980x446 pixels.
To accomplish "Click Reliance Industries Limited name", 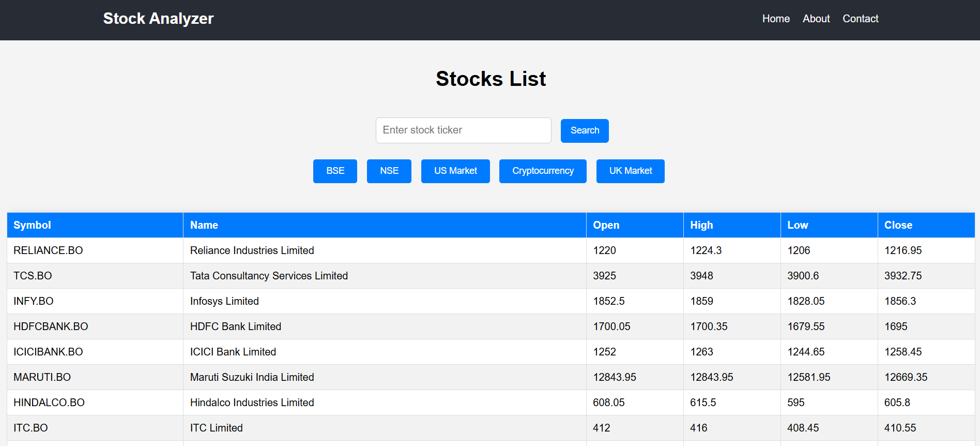I will [x=252, y=250].
